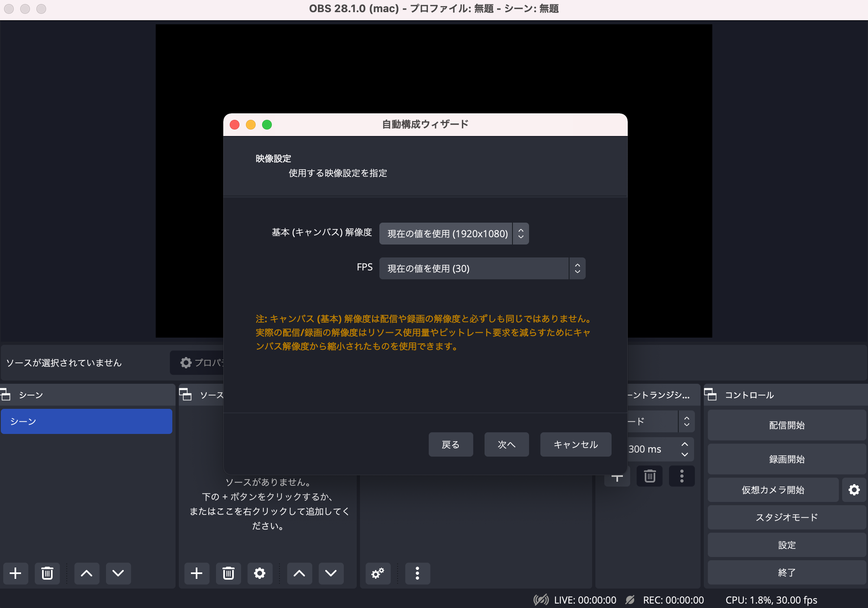This screenshot has height=608, width=868.
Task: Open canvas resolution dropdown
Action: 454,234
